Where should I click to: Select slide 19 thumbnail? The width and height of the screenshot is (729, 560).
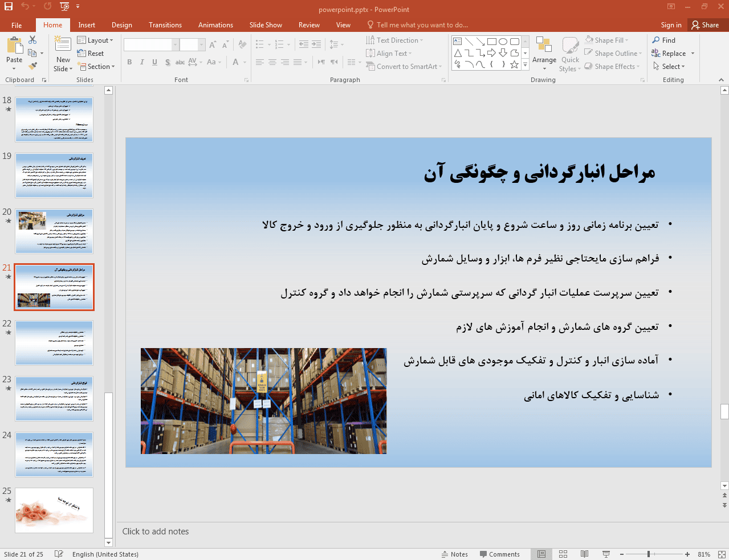(54, 175)
